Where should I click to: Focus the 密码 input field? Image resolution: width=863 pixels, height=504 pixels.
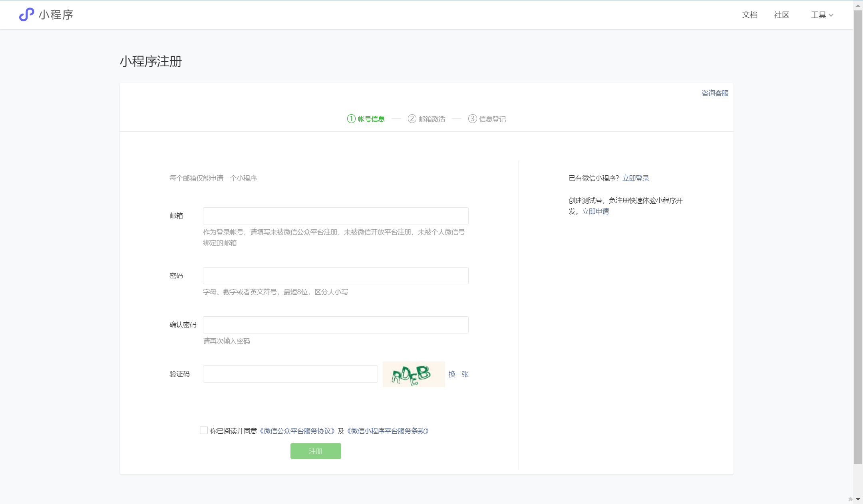coord(336,276)
